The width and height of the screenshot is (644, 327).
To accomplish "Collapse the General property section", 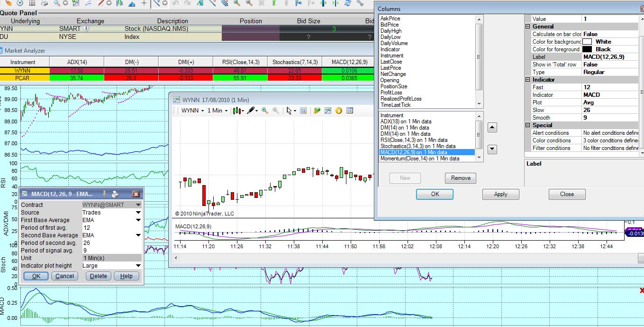I will coord(528,27).
